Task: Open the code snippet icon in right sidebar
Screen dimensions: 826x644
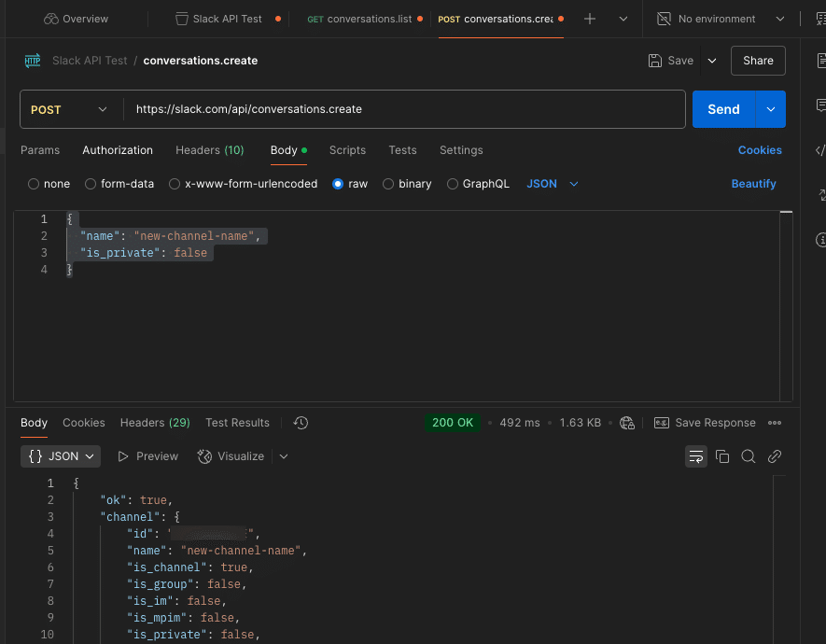Action: 819,150
